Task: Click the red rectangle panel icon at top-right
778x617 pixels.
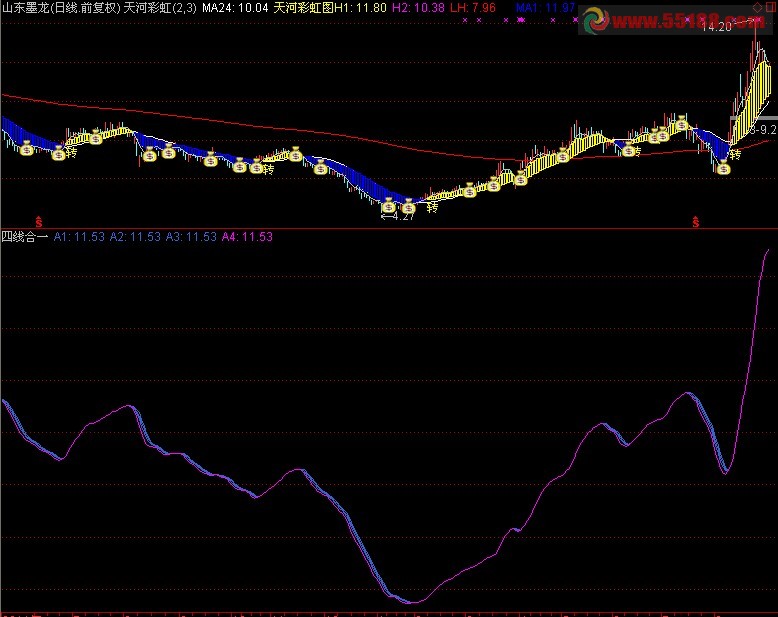Action: coord(772,7)
